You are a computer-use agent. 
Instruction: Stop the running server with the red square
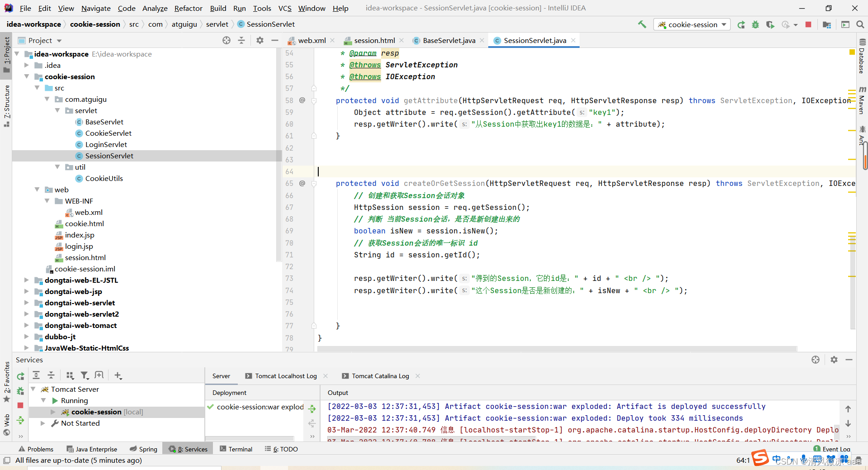coord(808,24)
